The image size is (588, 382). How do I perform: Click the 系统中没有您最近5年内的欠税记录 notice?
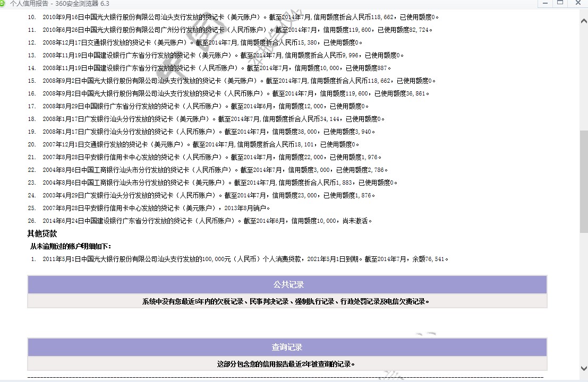[x=286, y=301]
